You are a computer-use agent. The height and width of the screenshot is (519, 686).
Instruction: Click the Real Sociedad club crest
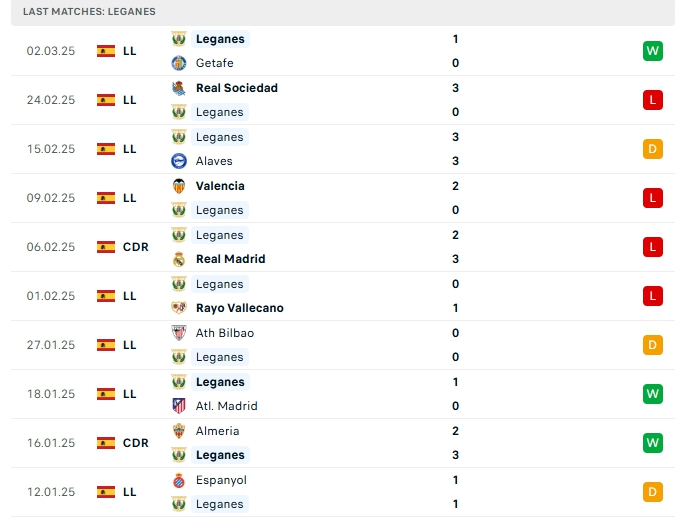coord(178,88)
